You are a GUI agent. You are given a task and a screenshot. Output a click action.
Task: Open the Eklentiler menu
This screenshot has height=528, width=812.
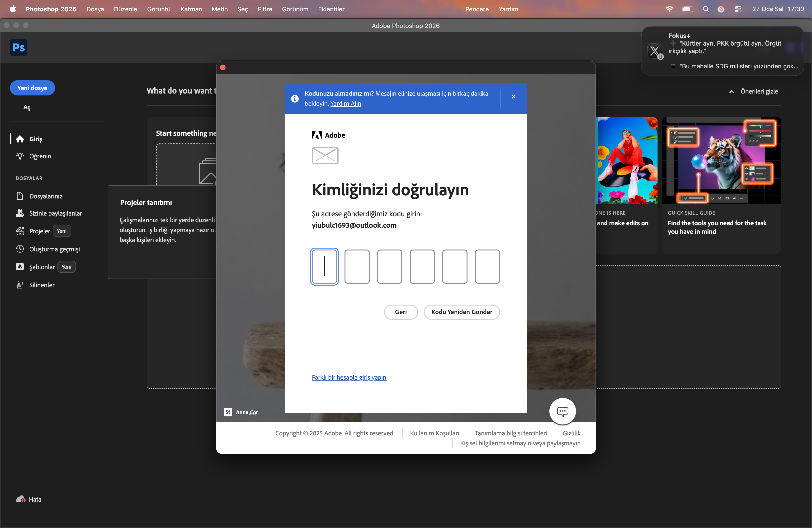click(x=331, y=9)
